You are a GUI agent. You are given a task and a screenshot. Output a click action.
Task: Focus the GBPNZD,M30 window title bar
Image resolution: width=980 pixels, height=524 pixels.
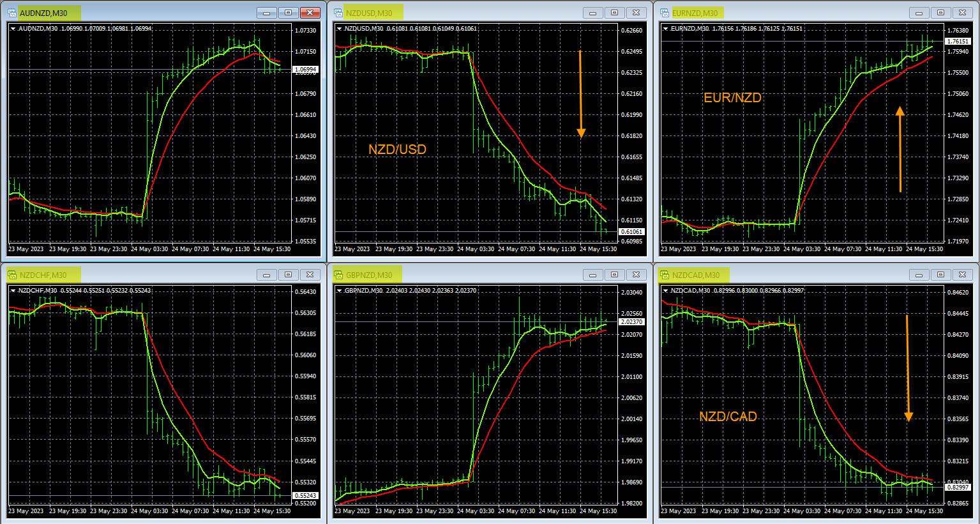click(x=485, y=275)
